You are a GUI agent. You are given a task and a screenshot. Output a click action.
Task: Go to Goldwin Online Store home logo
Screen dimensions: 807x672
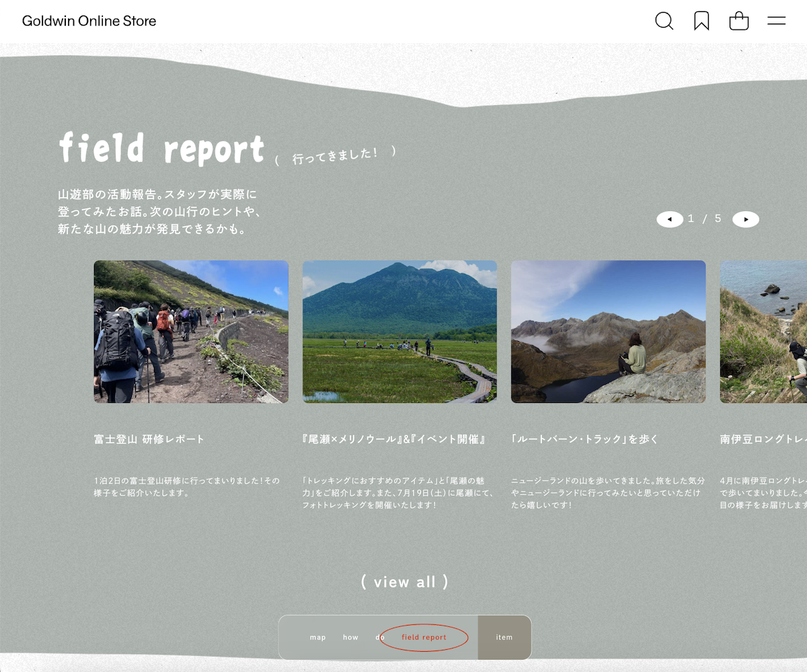[89, 21]
